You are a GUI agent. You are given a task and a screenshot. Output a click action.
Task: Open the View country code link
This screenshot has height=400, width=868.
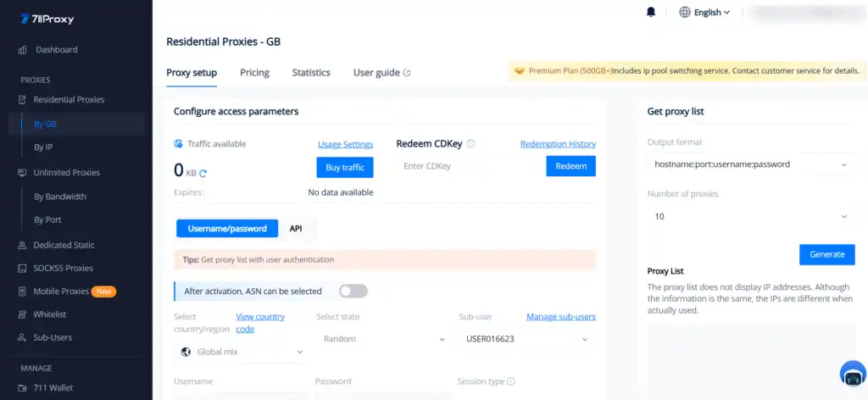(260, 323)
